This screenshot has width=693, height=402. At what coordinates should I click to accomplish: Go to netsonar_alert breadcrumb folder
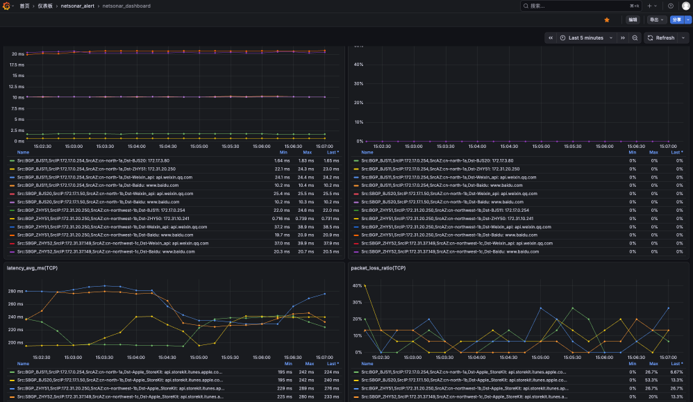point(77,6)
